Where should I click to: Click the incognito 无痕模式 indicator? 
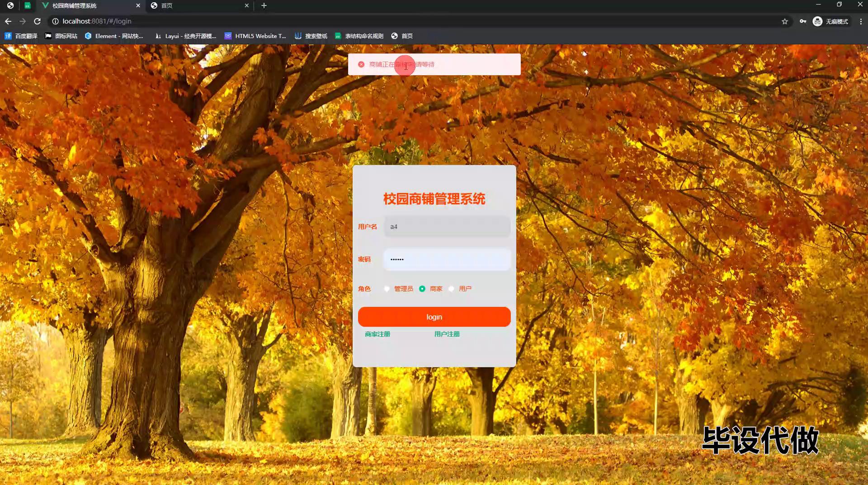[x=830, y=21]
